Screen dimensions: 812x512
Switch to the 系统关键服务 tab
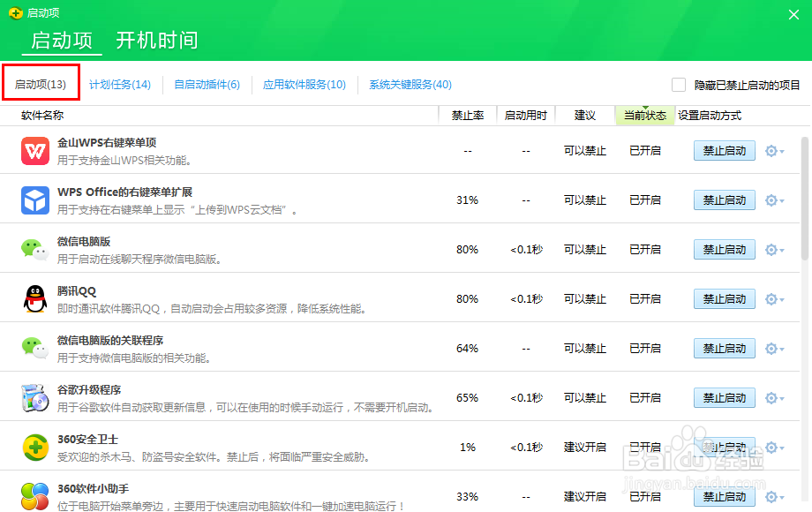(409, 84)
